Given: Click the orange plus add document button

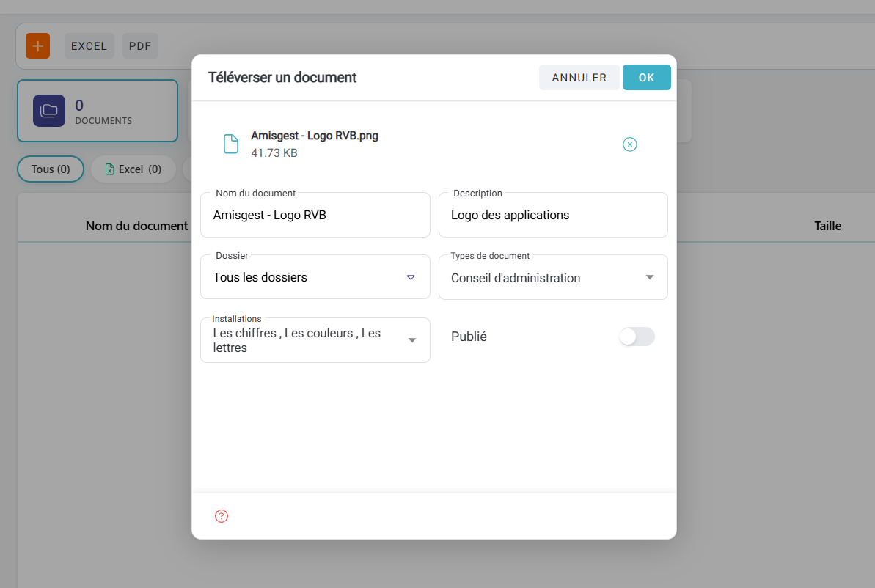Looking at the screenshot, I should click(37, 46).
